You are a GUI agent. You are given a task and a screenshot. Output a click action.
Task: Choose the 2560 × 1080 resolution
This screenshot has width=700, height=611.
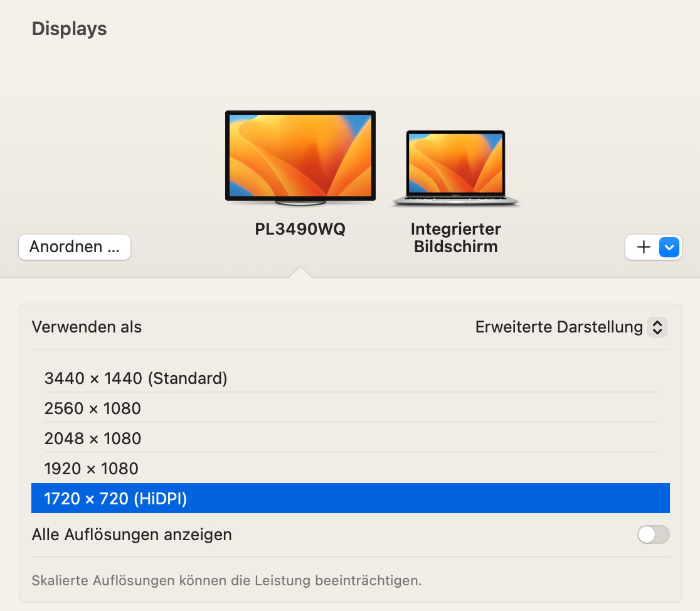351,408
